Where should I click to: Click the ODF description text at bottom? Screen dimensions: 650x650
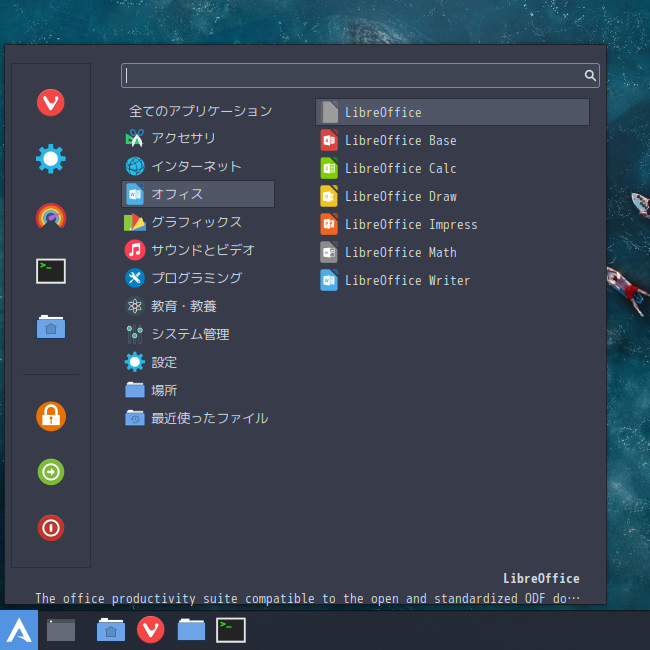(307, 598)
